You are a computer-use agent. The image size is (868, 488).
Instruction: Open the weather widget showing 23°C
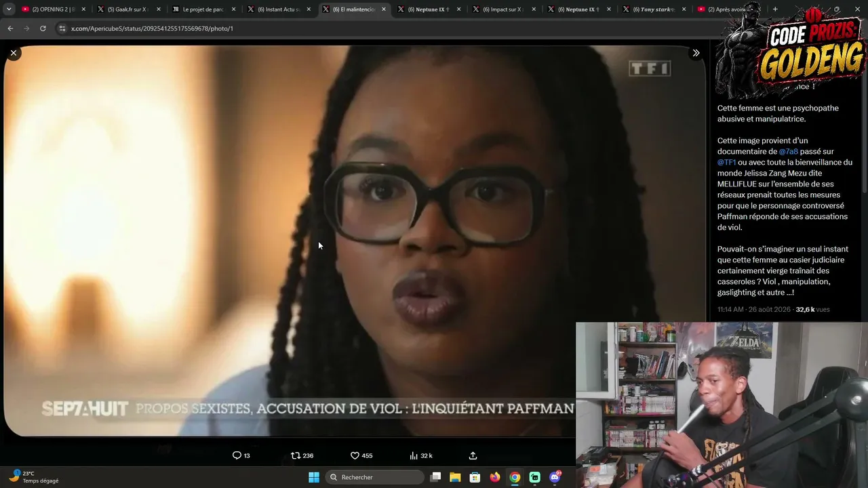pyautogui.click(x=34, y=477)
